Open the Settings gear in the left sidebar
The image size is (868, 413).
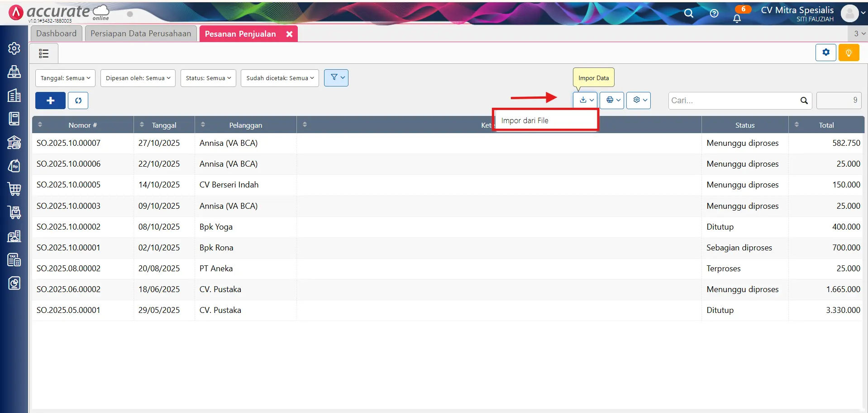[14, 48]
